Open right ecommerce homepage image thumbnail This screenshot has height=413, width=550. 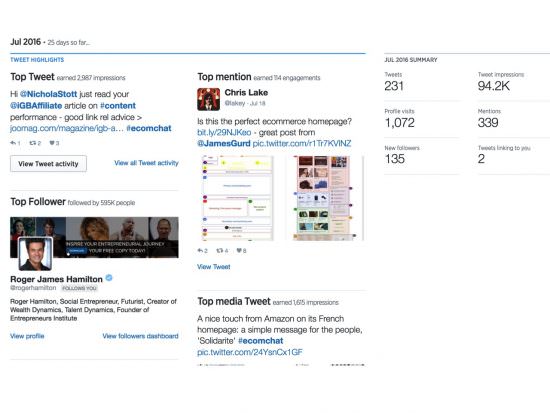tap(324, 198)
